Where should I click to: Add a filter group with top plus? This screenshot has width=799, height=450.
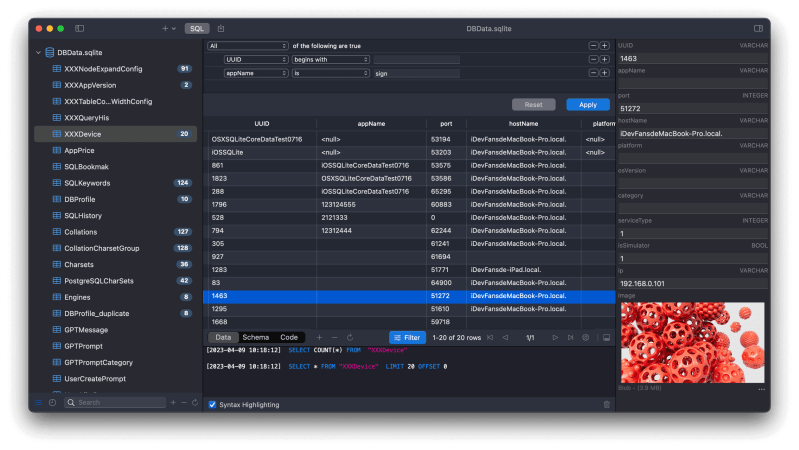[x=604, y=46]
